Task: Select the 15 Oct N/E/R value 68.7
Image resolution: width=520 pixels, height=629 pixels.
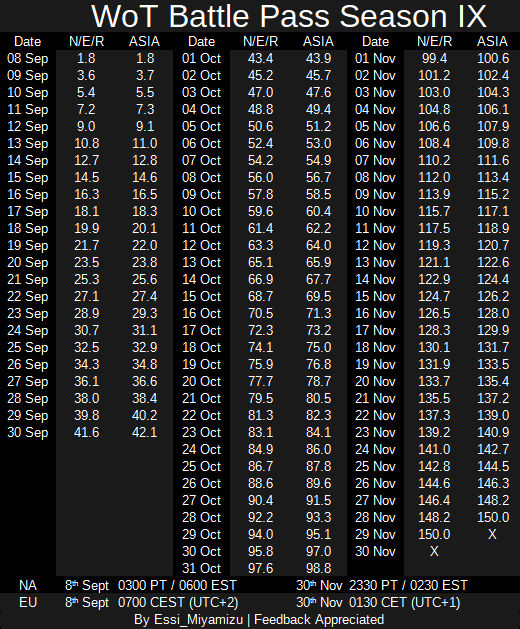Action: point(260,296)
